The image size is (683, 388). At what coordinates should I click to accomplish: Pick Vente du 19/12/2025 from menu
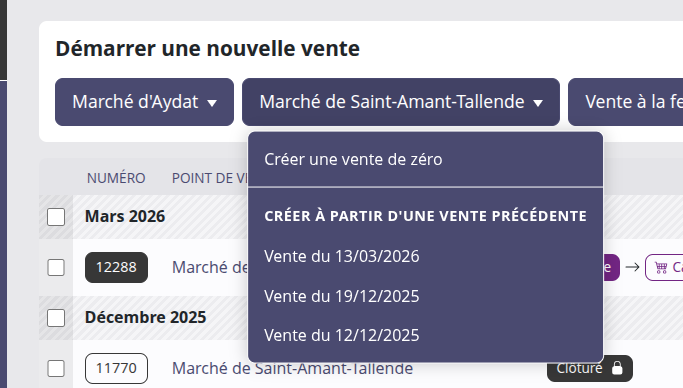tap(426, 297)
